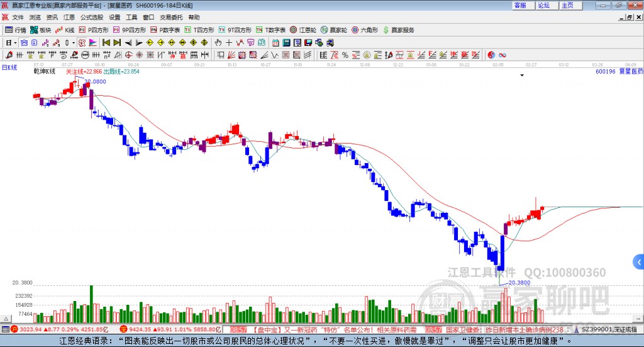This screenshot has height=347, width=644.
Task: Select the spiral drawing tool
Action: click(x=64, y=55)
